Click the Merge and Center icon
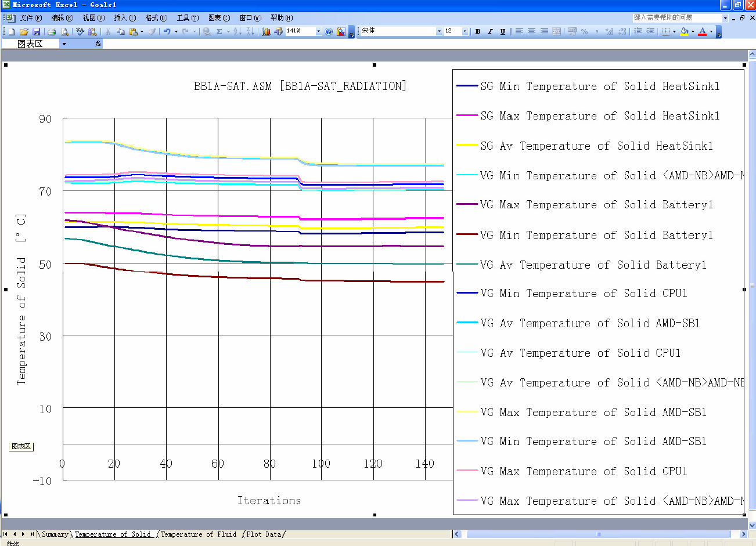 556,31
